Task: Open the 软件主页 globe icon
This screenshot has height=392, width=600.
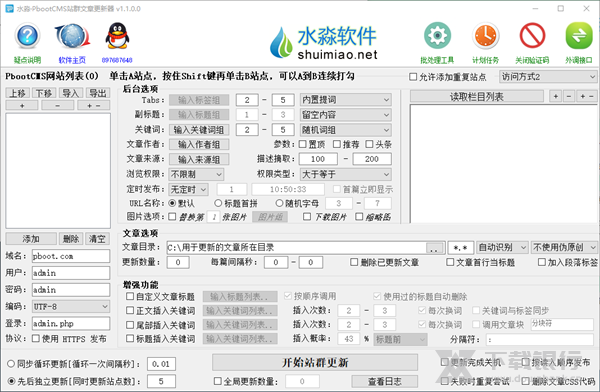Action: [x=72, y=36]
